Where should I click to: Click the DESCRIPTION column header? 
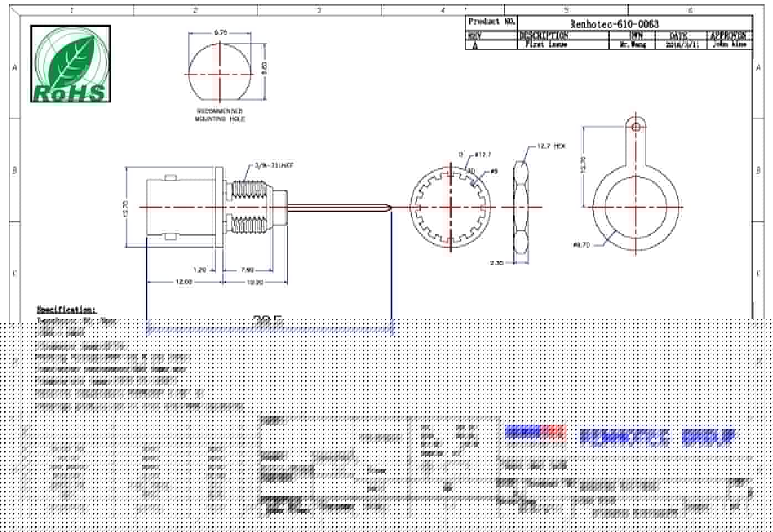pos(543,35)
